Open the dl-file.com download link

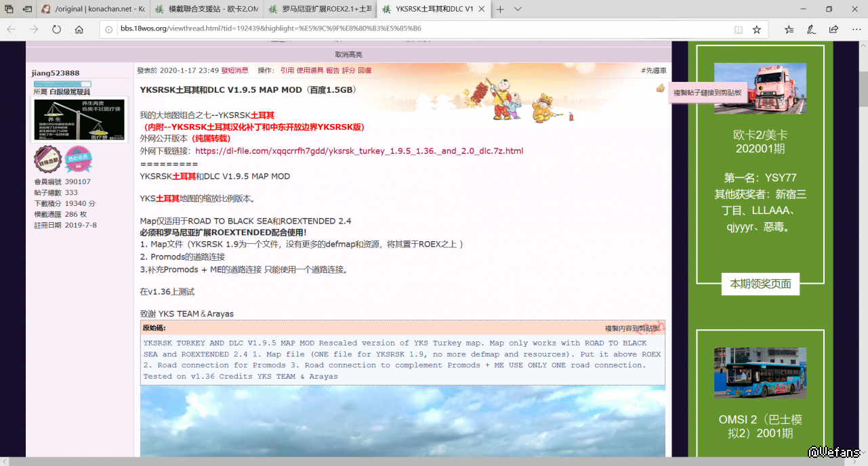pyautogui.click(x=359, y=151)
